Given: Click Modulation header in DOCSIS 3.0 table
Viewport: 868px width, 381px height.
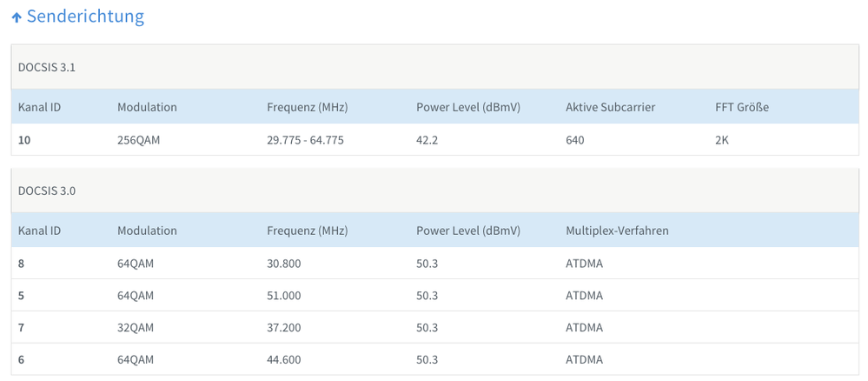Looking at the screenshot, I should pyautogui.click(x=147, y=231).
